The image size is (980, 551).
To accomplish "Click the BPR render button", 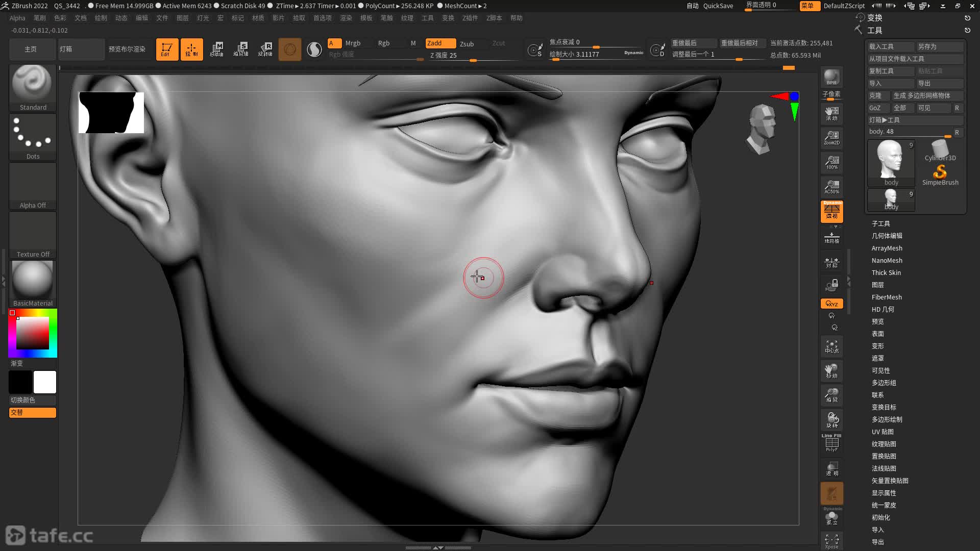I will 831,77.
